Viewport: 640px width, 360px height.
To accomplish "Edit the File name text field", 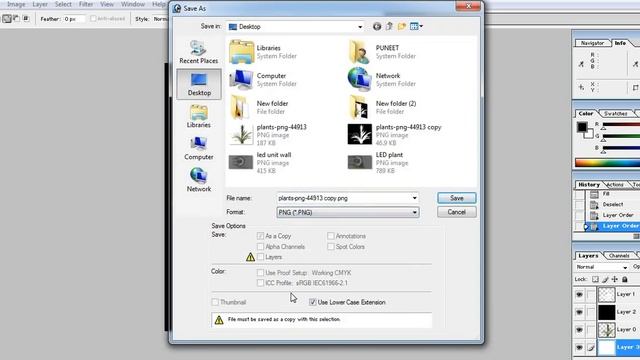I will [x=343, y=198].
